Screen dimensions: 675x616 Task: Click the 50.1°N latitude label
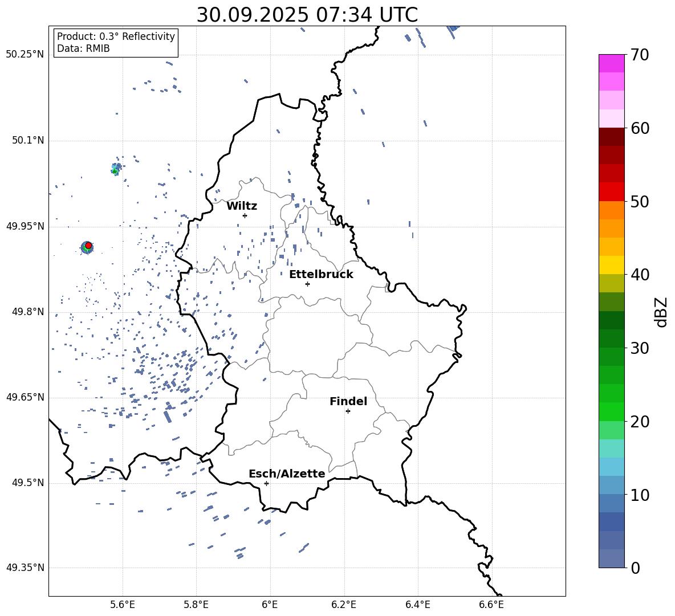click(27, 141)
